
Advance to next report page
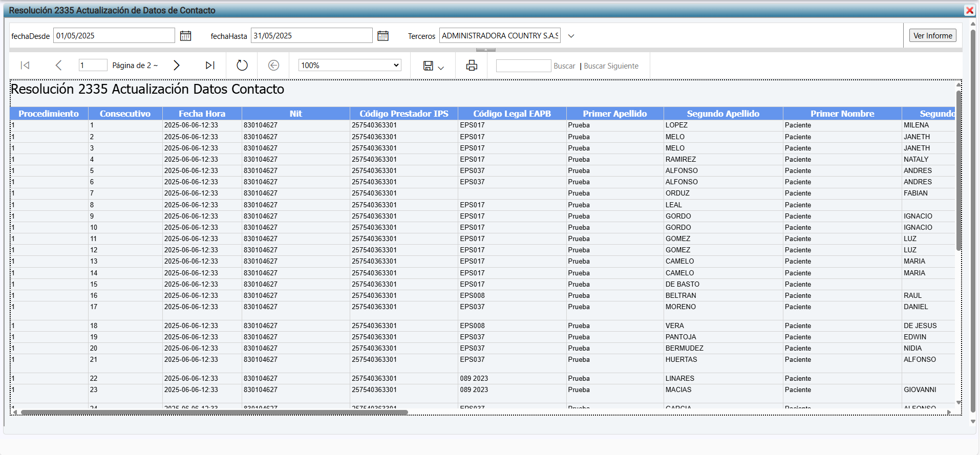(x=177, y=66)
